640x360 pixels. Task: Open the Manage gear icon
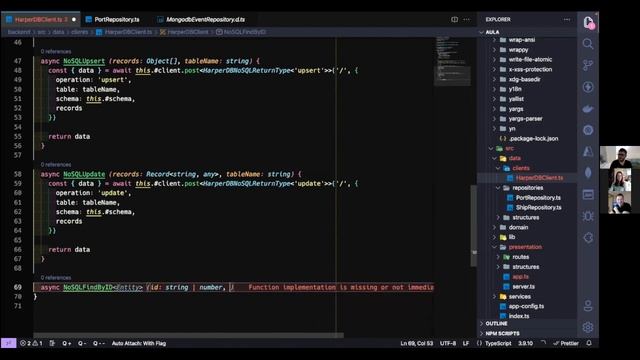588,327
